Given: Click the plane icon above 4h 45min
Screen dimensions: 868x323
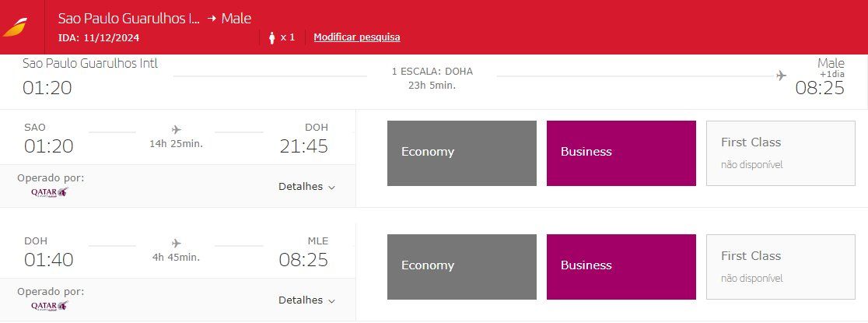Looking at the screenshot, I should pos(176,243).
